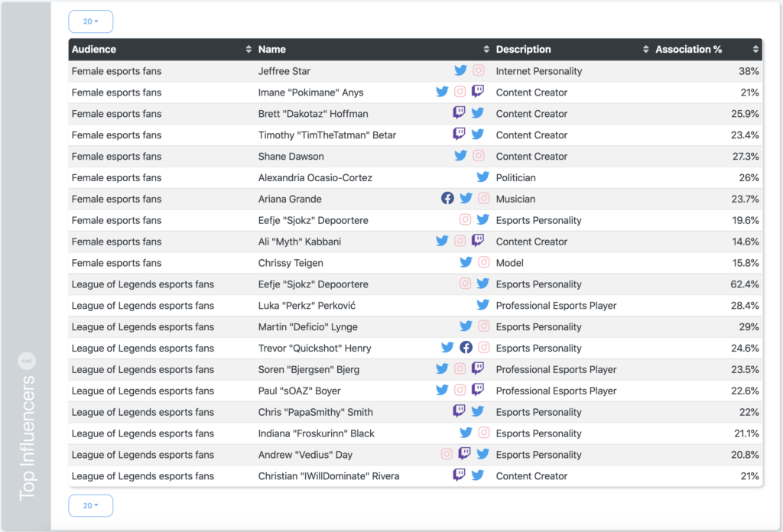Screen dimensions: 783x532
Task: Select Indiana "Froskurinn" Black name
Action: point(316,433)
